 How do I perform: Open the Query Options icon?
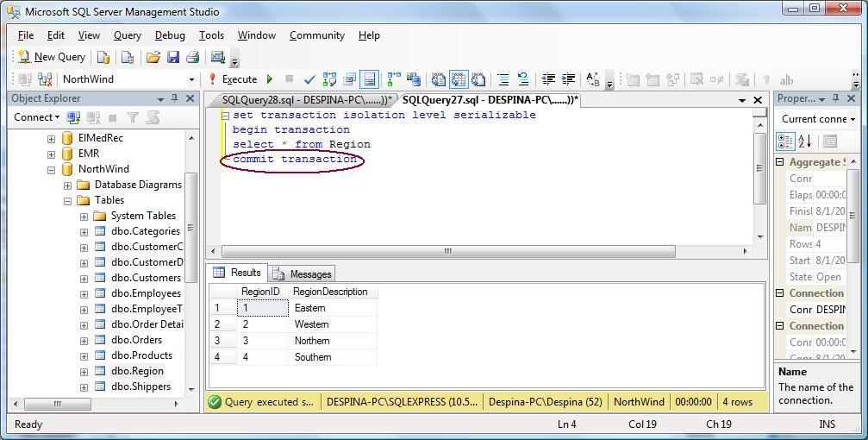(x=349, y=79)
